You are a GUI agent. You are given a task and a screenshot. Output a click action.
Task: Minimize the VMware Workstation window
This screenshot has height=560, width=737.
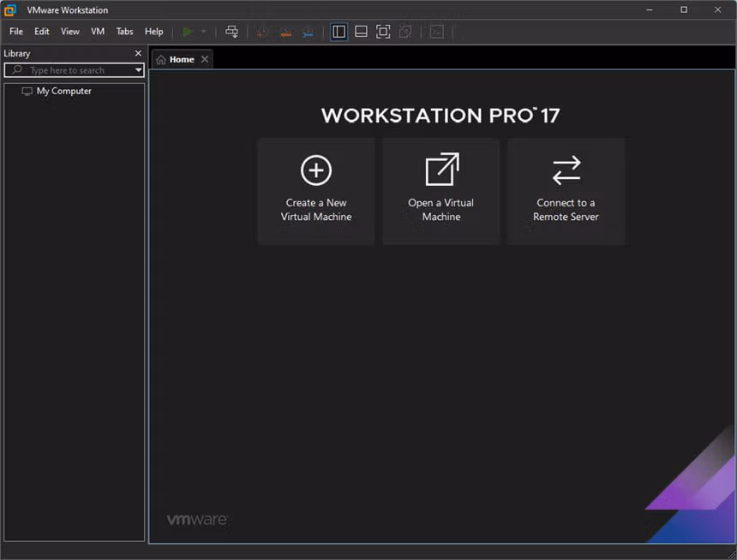point(650,9)
